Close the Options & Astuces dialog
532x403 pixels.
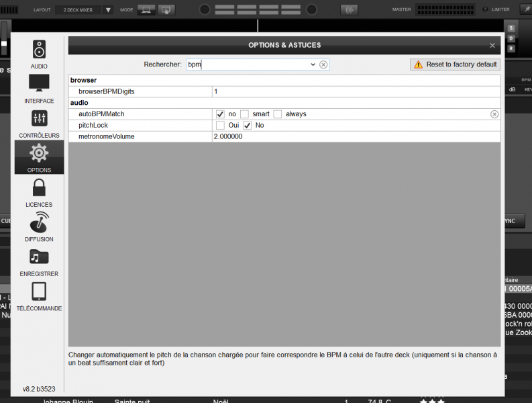click(x=492, y=46)
